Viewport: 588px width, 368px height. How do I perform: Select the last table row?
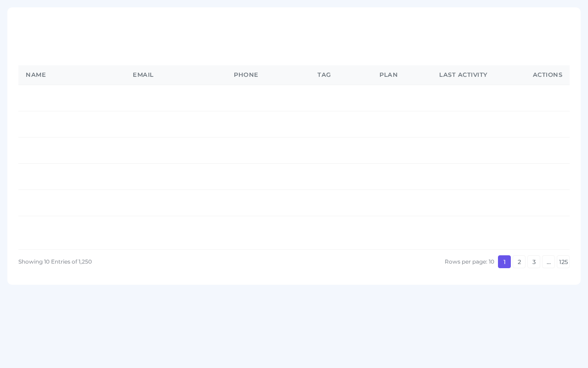click(294, 233)
